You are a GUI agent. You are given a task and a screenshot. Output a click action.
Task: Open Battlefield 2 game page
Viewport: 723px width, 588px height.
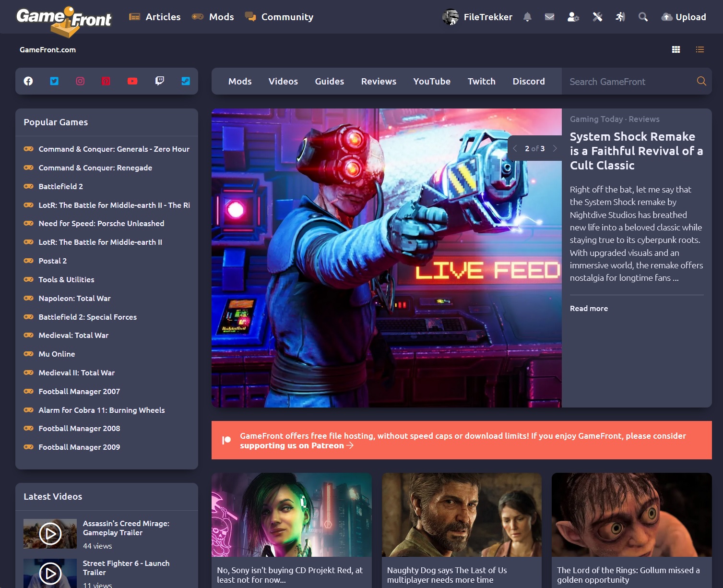pyautogui.click(x=60, y=186)
